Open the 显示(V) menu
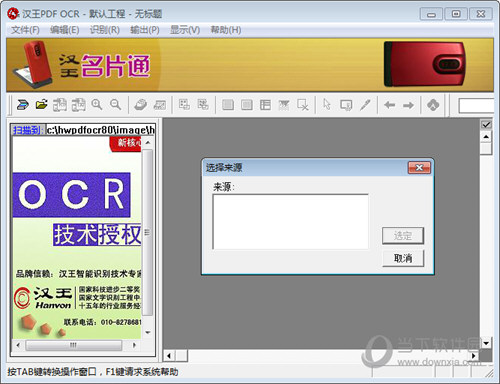Viewport: 500px width, 384px height. point(185,30)
